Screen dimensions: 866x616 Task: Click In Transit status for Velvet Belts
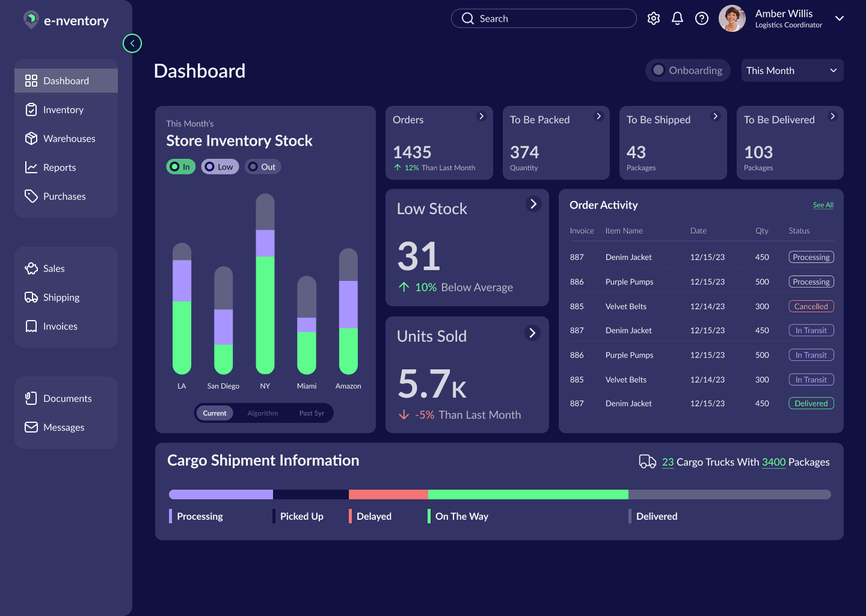point(811,380)
